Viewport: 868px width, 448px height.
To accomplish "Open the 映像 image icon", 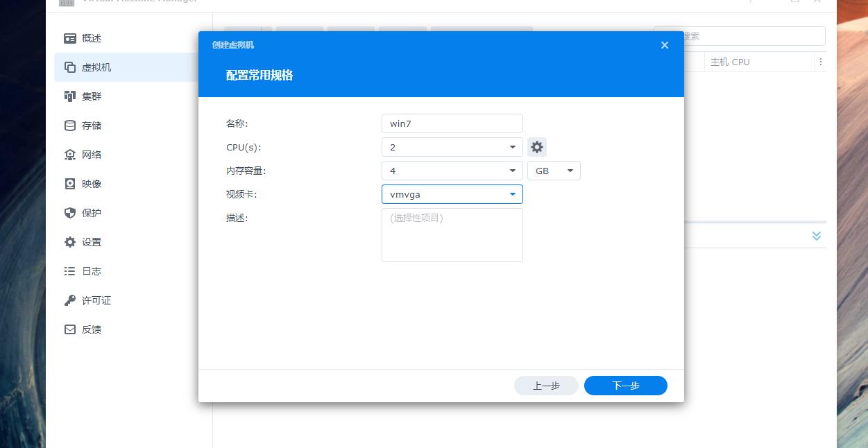I will point(70,184).
